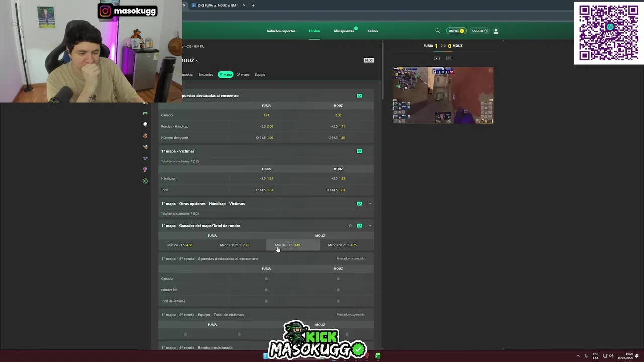The width and height of the screenshot is (644, 362).
Task: Select Víctimas Hándicap FURIA -3.5 1.83
Action: click(x=266, y=178)
